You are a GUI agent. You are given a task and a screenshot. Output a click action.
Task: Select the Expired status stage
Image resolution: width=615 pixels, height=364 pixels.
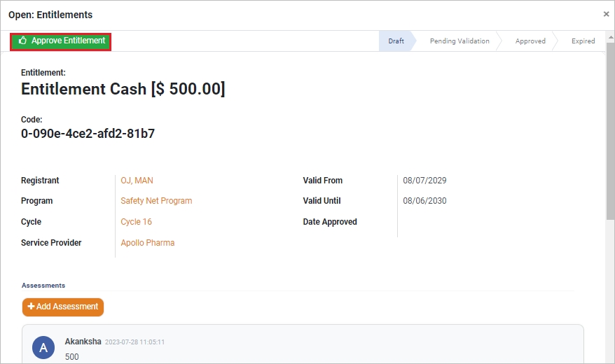pyautogui.click(x=583, y=41)
